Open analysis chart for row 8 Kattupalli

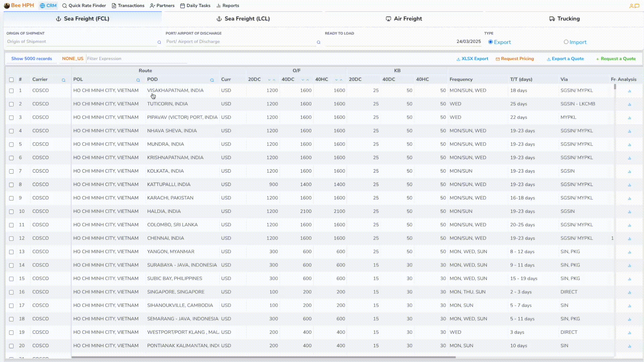pyautogui.click(x=630, y=185)
